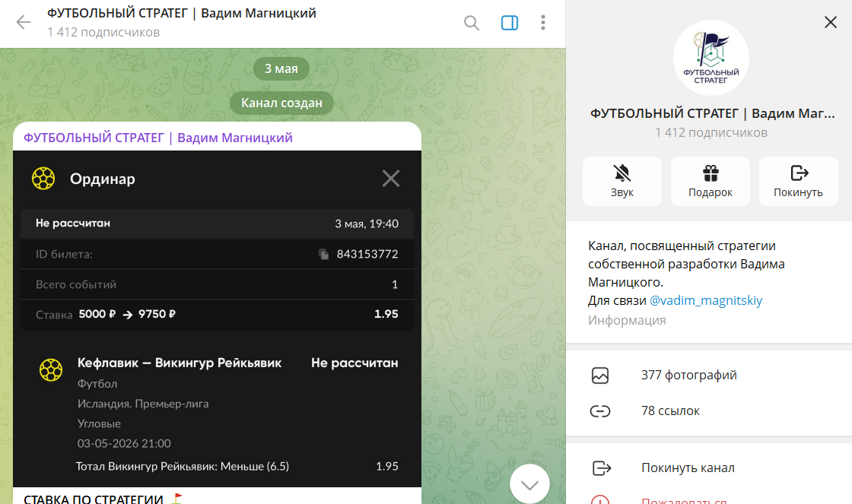Click the link icon beside 78 ссылок

point(600,411)
